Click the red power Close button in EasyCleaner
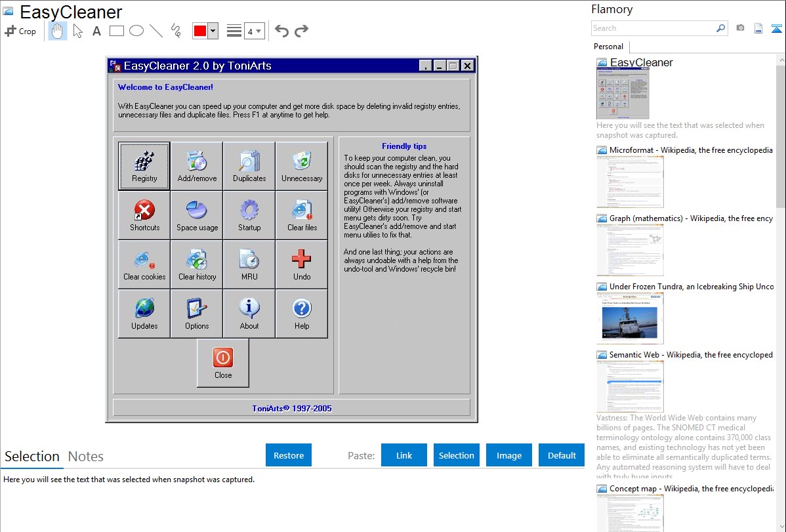Viewport: 786px width, 532px height. (223, 363)
